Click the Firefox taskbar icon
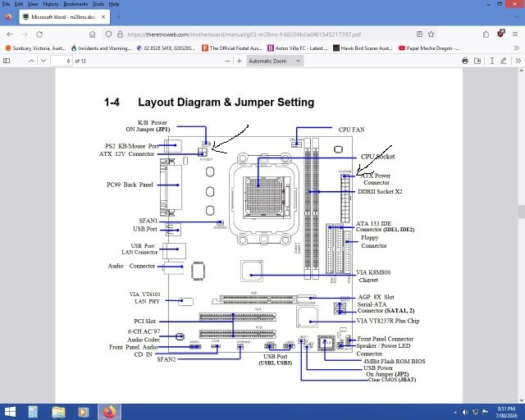 (109, 412)
